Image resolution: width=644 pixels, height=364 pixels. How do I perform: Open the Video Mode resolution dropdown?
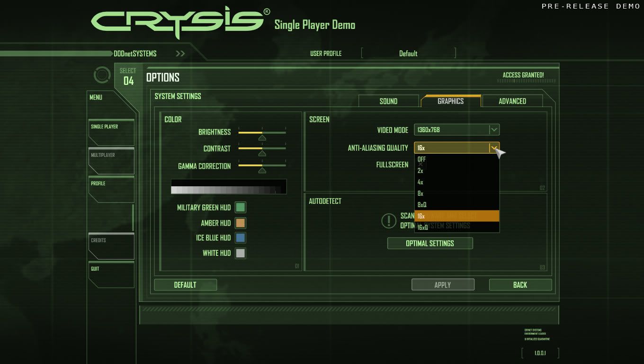pos(456,129)
